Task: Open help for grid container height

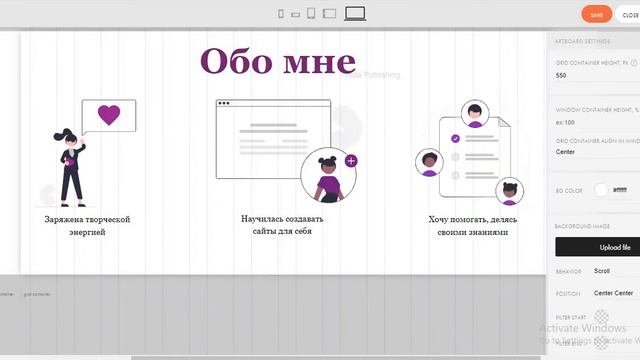Action: (634, 63)
